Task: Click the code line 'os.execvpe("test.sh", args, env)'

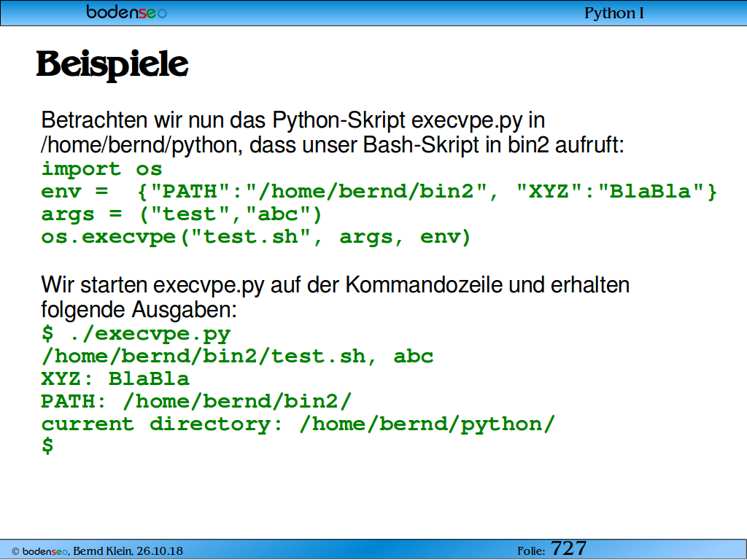Action: pos(256,237)
